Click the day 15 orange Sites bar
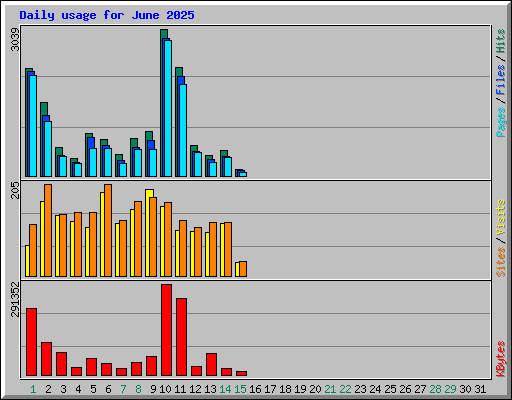The image size is (512, 400). point(243,269)
